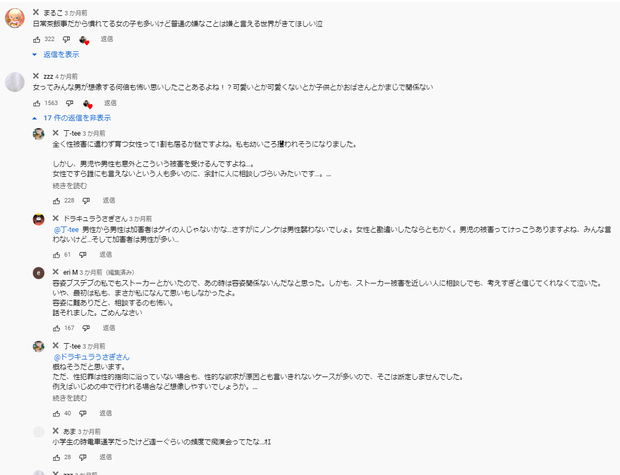The image size is (620, 475).
Task: Dislike the まるこ comment
Action: 66,39
